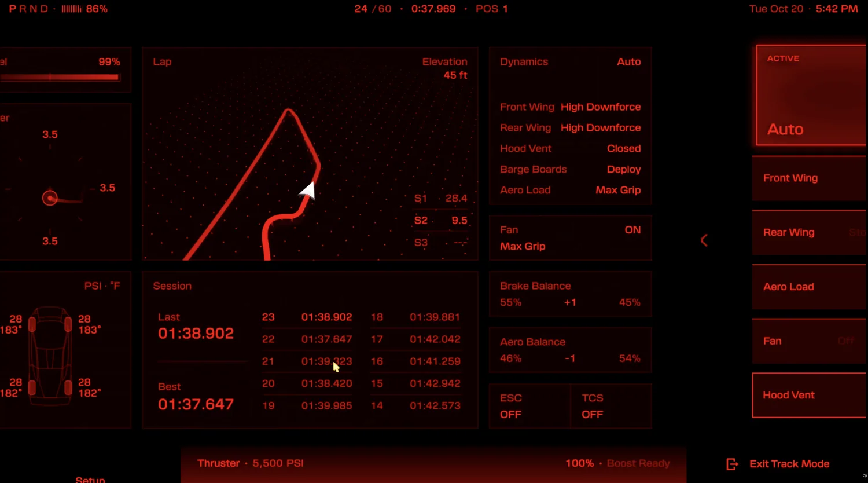Click the Lap panel header
Image resolution: width=868 pixels, height=483 pixels.
(162, 62)
